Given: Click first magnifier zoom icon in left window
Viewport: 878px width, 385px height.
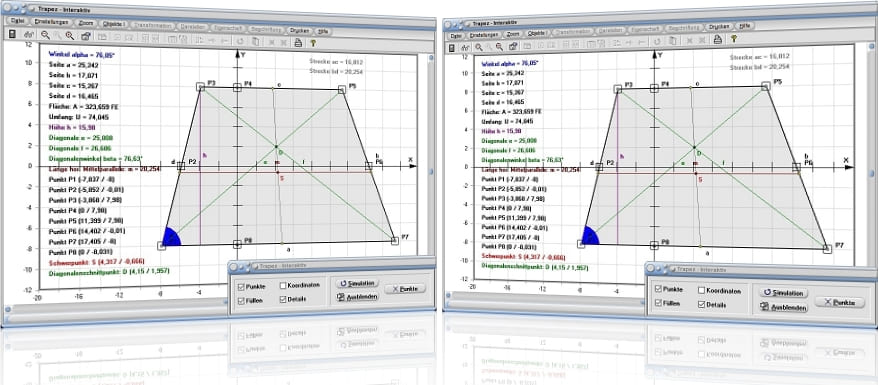Looking at the screenshot, I should click(45, 35).
